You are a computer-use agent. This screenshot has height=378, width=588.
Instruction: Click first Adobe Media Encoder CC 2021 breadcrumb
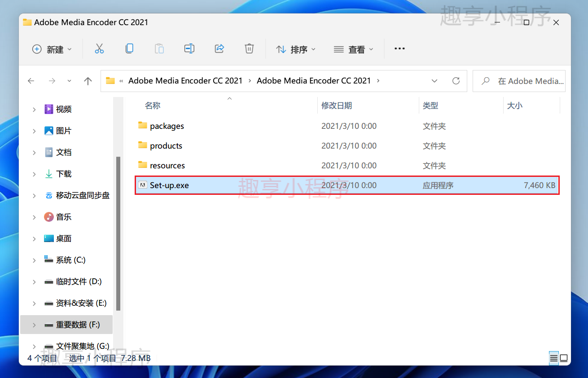coord(185,81)
